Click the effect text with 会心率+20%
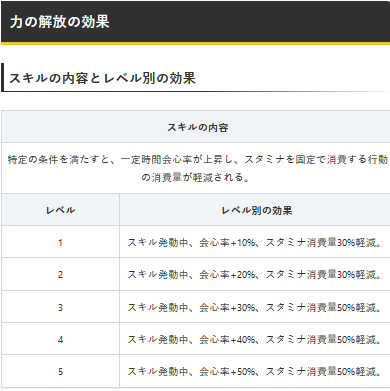The width and height of the screenshot is (390, 391). point(255,275)
